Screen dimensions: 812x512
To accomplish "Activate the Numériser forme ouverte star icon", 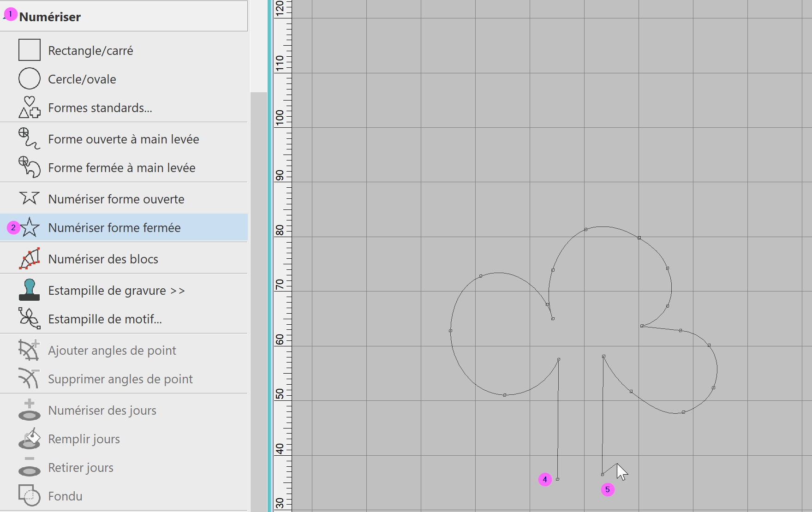I will (29, 198).
